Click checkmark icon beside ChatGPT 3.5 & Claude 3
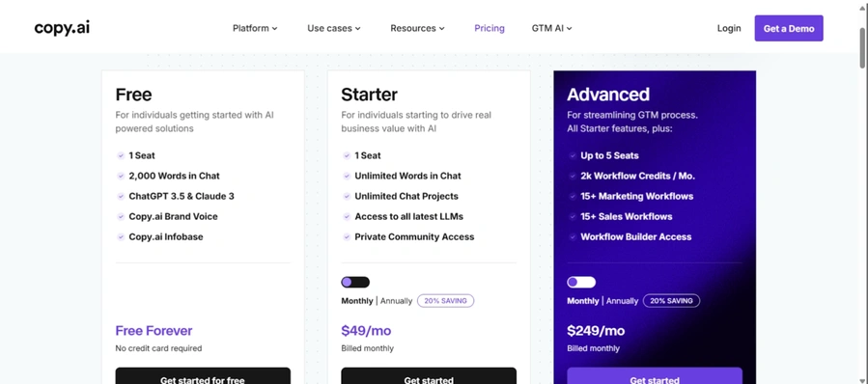Viewport: 868px width, 384px height. 121,197
